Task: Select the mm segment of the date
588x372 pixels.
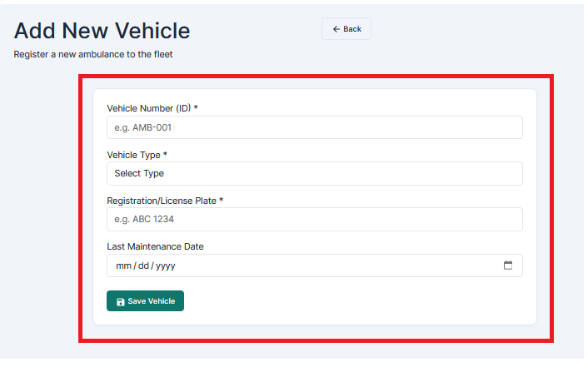Action: [123, 265]
